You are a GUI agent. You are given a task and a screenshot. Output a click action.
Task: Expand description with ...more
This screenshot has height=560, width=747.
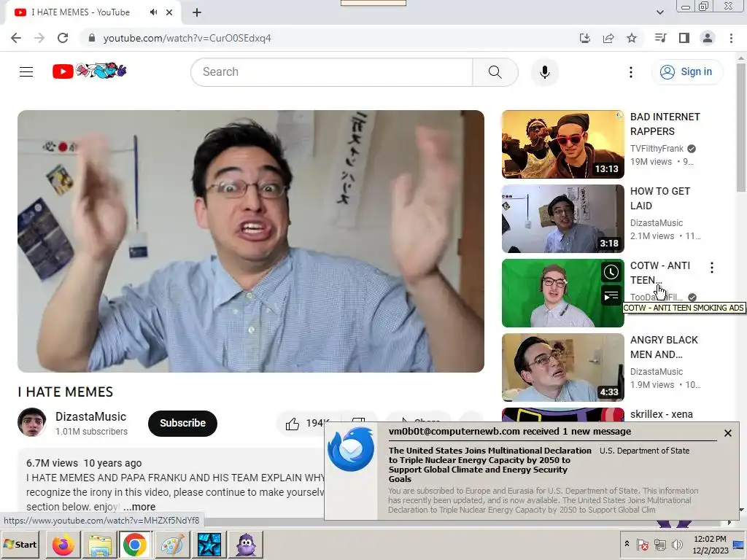(x=139, y=507)
